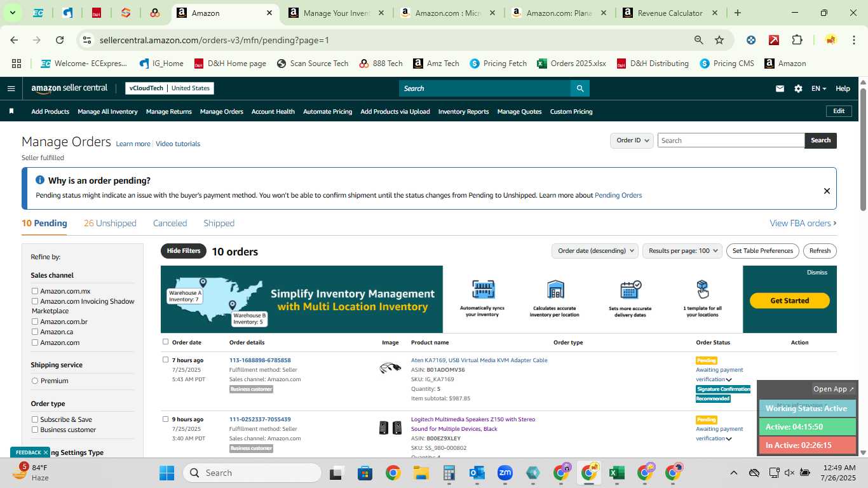
Task: Select the Premium shipping service radio
Action: [x=35, y=381]
